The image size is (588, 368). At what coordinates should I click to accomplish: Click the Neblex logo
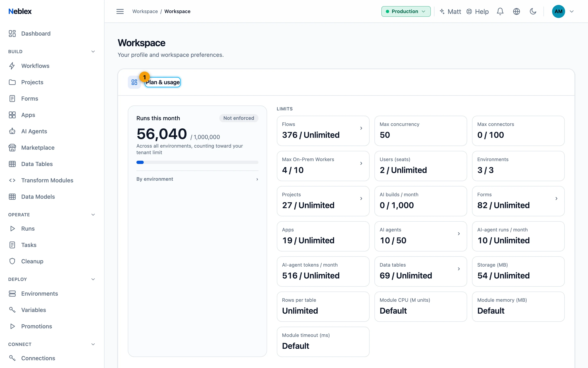click(20, 11)
